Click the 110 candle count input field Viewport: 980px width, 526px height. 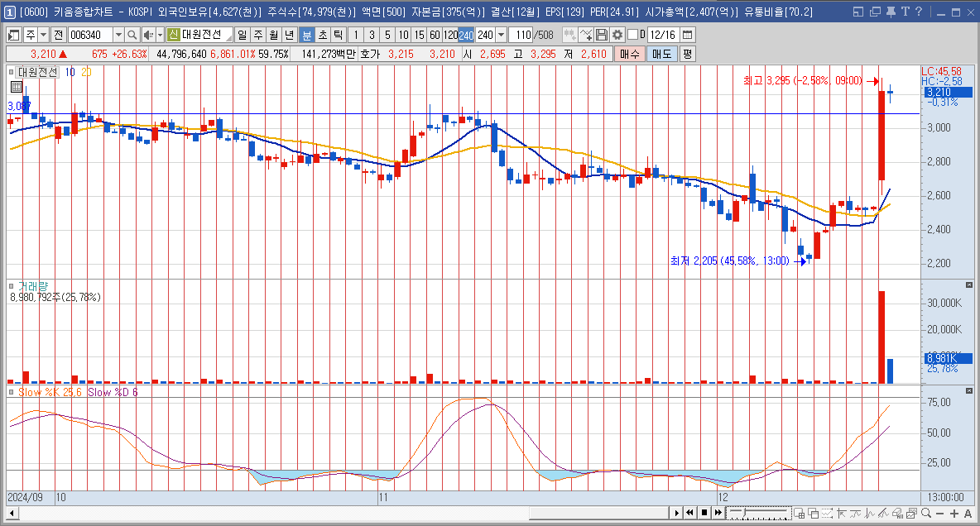tap(521, 35)
